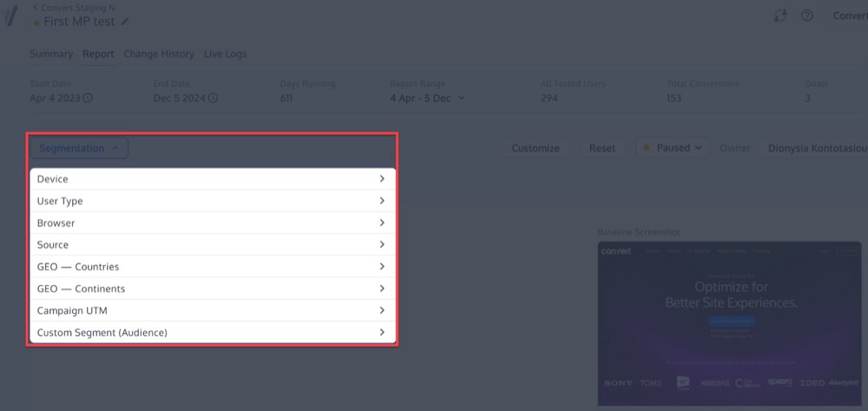Image resolution: width=868 pixels, height=411 pixels.
Task: Click the clock icon beside Start Date
Action: pos(88,98)
